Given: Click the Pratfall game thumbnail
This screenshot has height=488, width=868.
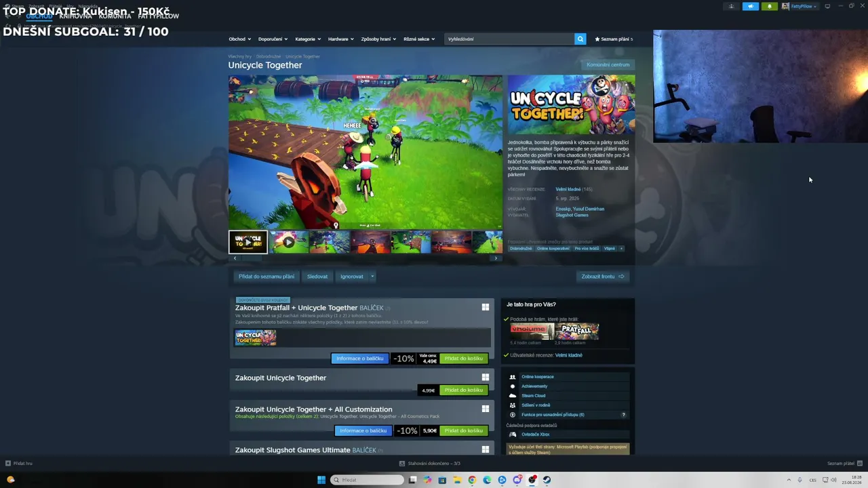Looking at the screenshot, I should (x=577, y=331).
